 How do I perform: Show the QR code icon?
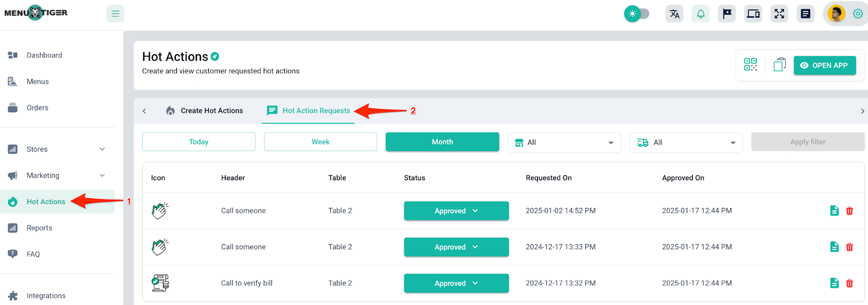coord(750,65)
